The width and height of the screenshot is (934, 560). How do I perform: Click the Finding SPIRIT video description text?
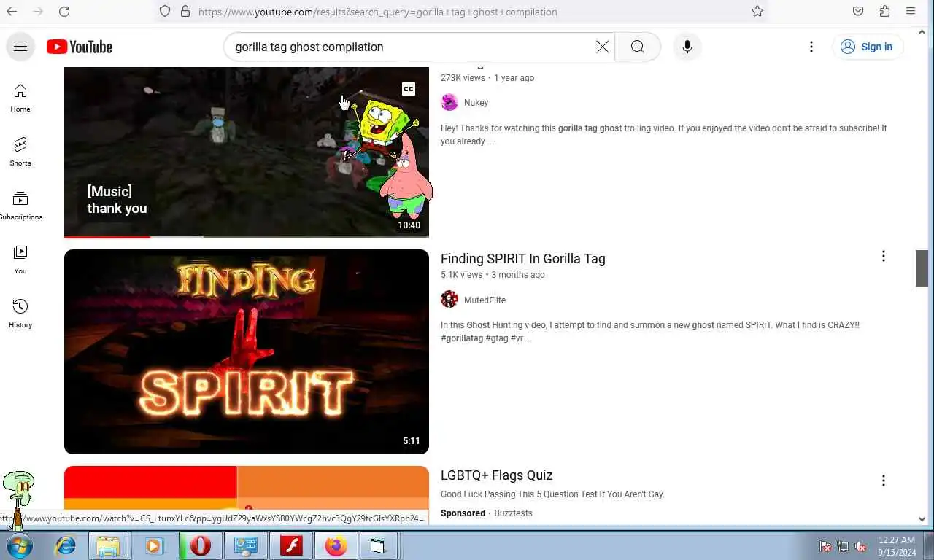click(x=650, y=332)
